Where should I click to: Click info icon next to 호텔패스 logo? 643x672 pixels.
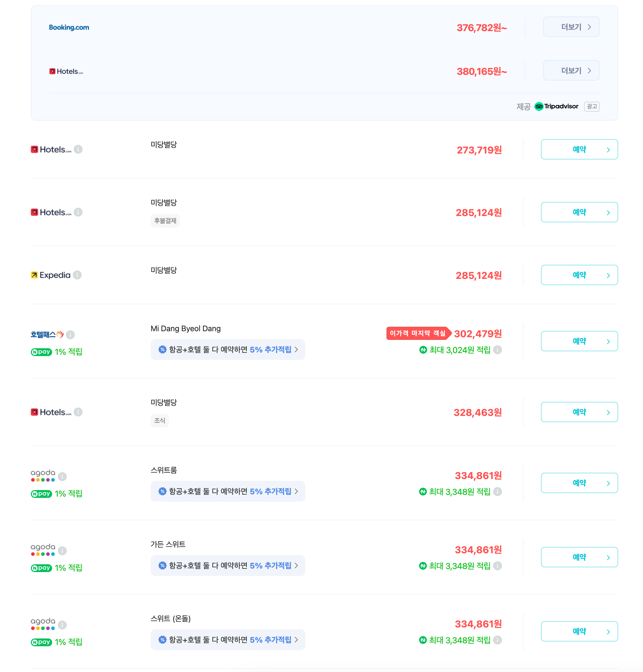coord(70,335)
